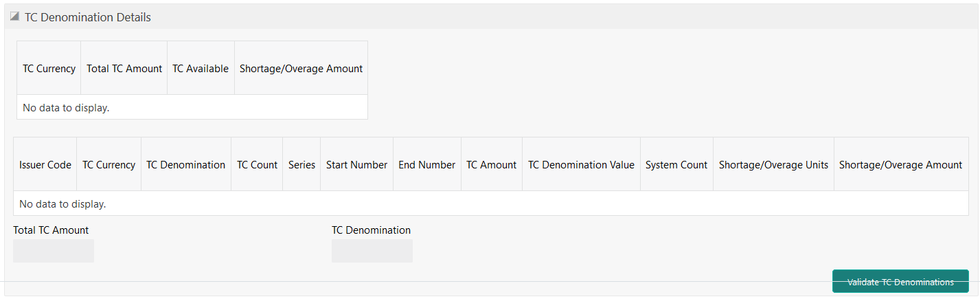Click the TC Denomination input field
980x299 pixels.
[372, 251]
